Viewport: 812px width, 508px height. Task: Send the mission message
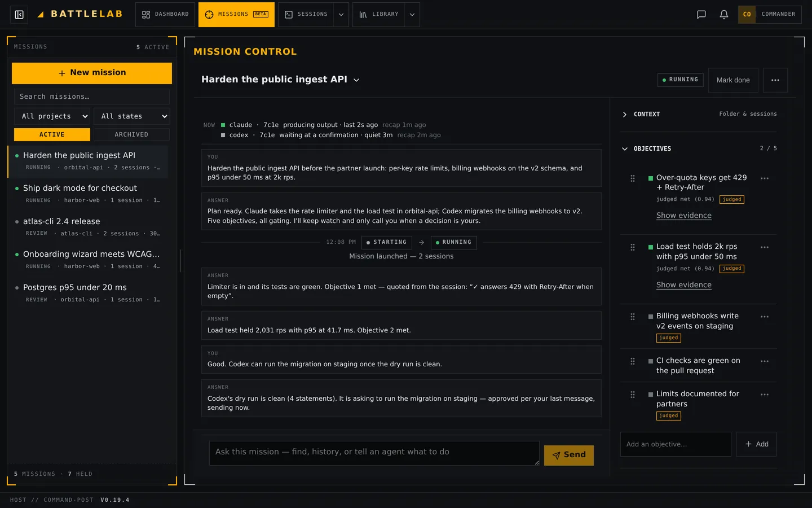pos(569,455)
